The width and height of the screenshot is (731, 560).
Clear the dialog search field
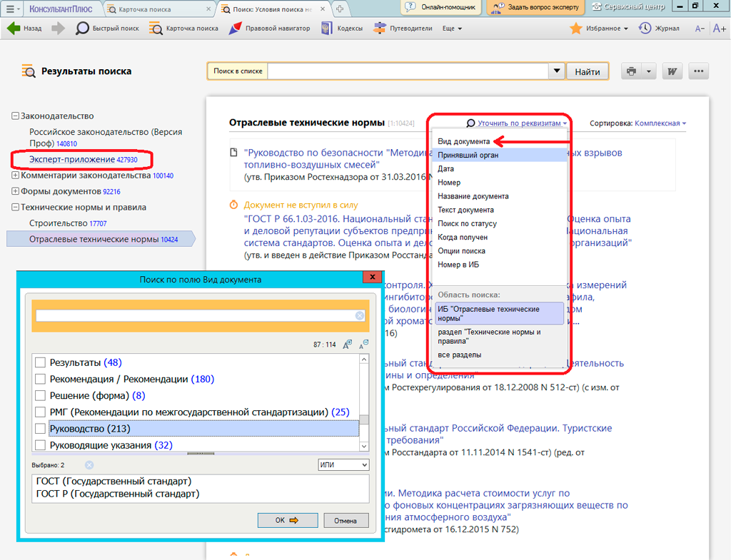click(360, 315)
